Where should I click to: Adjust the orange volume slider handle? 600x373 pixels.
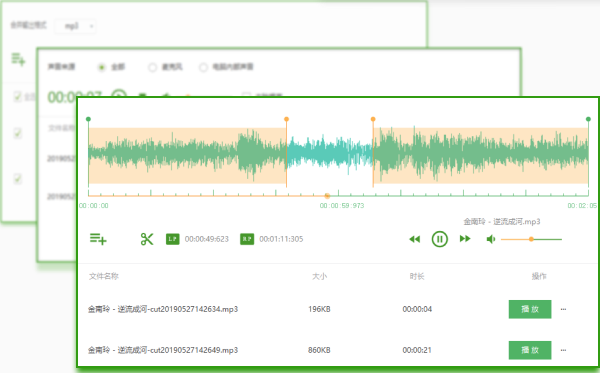click(x=531, y=239)
